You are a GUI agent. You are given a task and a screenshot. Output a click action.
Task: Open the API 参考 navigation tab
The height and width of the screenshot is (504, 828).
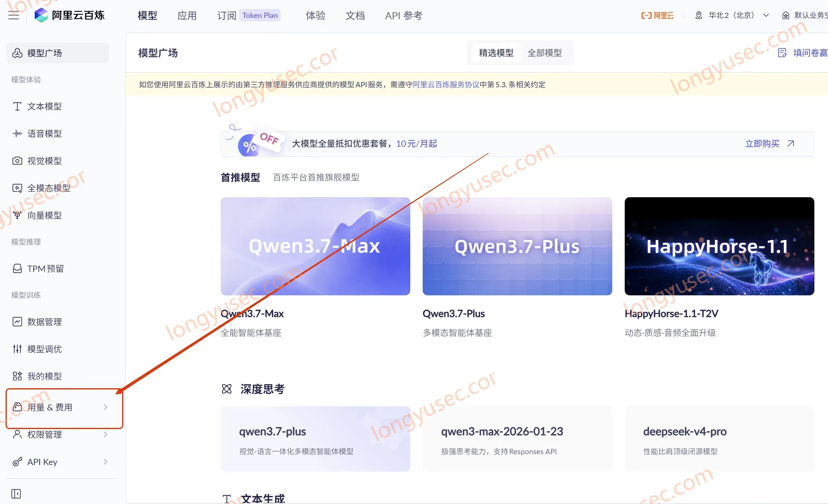click(403, 15)
